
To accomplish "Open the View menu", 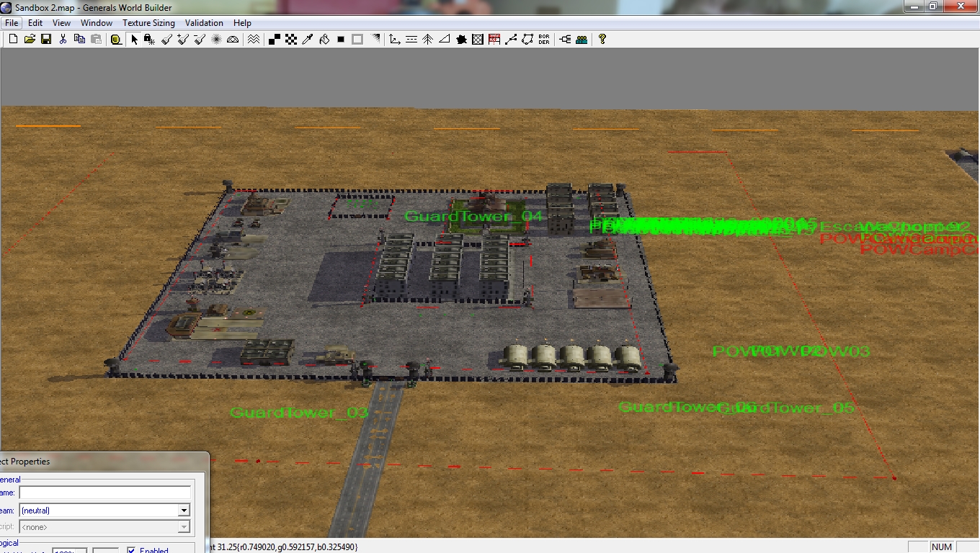I will 61,23.
